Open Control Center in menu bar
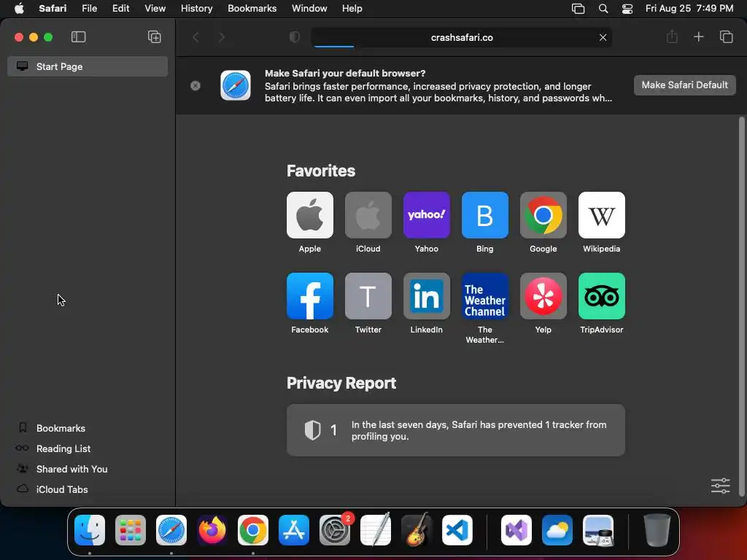The image size is (747, 560). (x=627, y=9)
